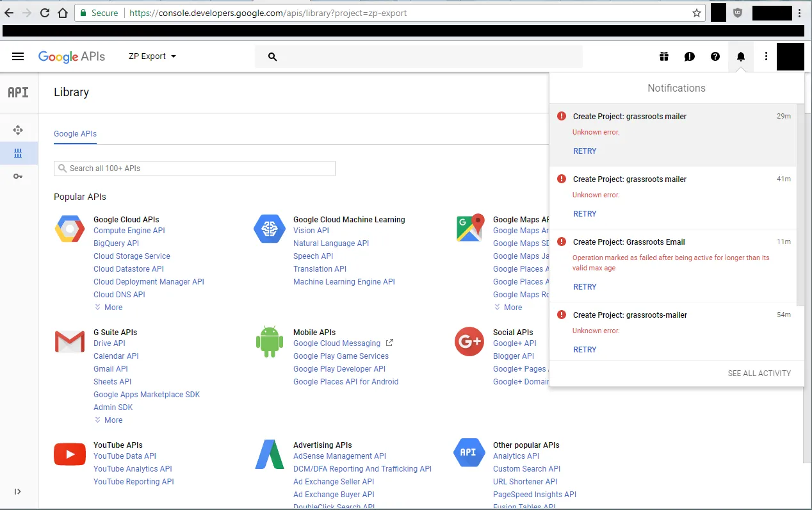The image size is (812, 510).
Task: Open the uBlock shield extension icon
Action: (x=738, y=13)
